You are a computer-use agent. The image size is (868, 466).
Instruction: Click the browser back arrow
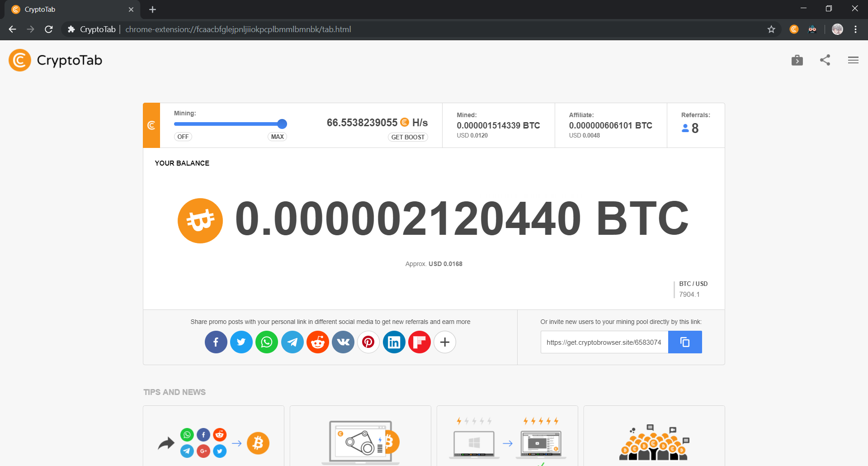[12, 29]
